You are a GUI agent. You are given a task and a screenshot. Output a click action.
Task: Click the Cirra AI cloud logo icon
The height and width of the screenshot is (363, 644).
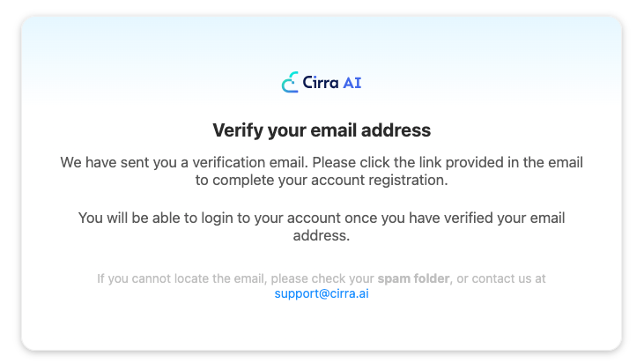[x=290, y=83]
